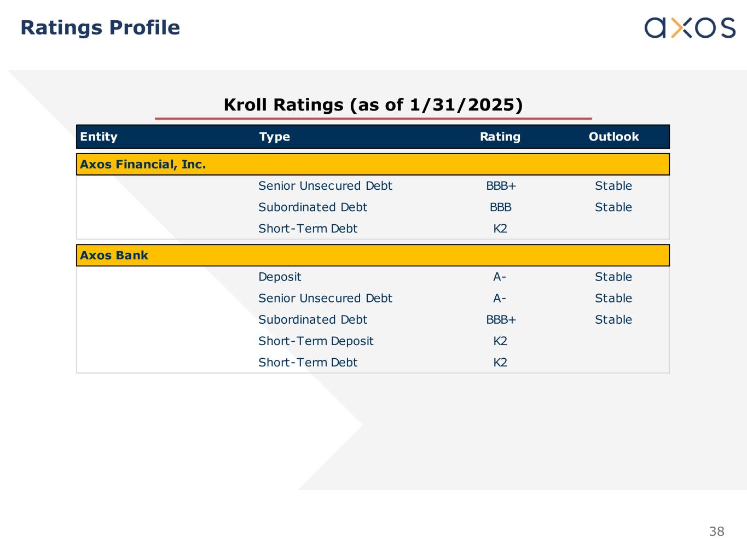747x560 pixels.
Task: Select the "Ratings Profile" slide title
Action: tap(100, 28)
